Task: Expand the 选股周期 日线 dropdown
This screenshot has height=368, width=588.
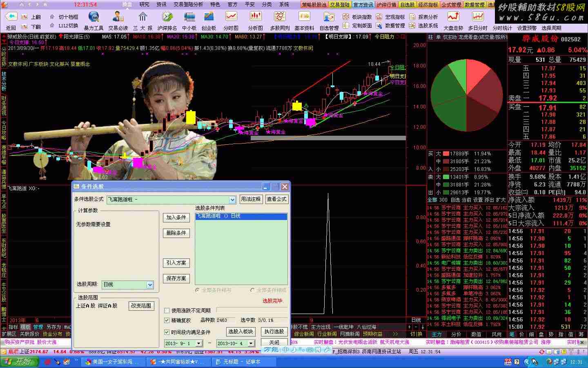Action: point(150,285)
